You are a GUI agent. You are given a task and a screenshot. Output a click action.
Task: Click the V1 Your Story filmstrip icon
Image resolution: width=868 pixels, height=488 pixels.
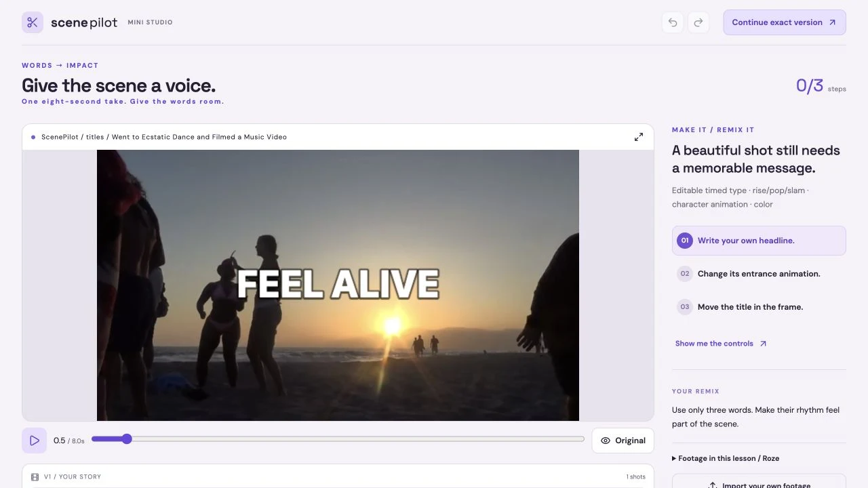[x=35, y=477]
